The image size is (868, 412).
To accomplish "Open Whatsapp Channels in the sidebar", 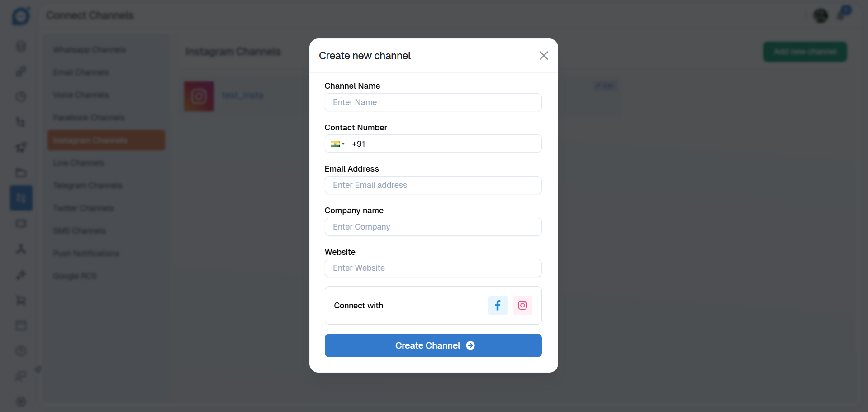I will point(90,49).
